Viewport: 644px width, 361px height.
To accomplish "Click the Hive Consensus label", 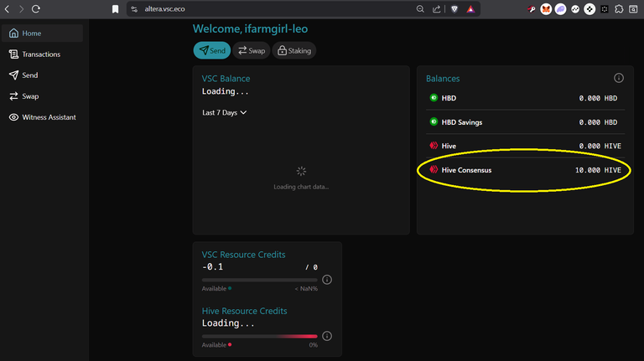I will tap(466, 170).
